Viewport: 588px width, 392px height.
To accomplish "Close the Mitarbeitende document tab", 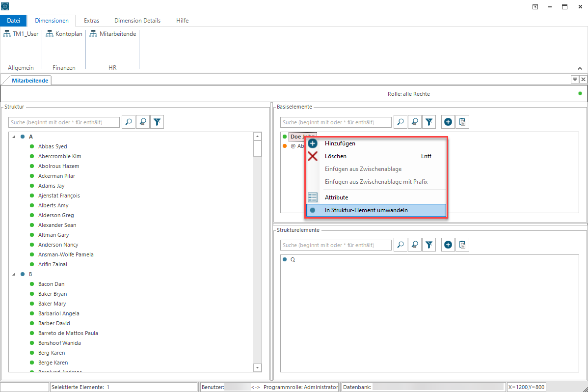I will click(583, 79).
